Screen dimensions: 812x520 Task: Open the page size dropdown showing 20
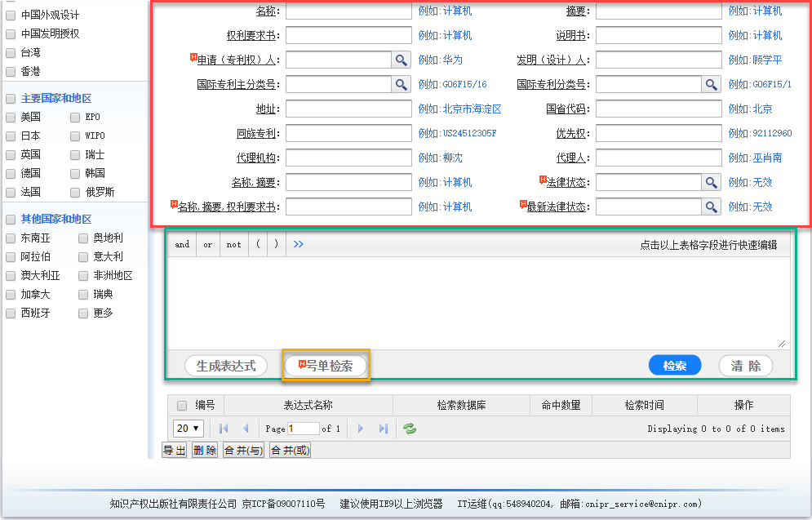[189, 429]
